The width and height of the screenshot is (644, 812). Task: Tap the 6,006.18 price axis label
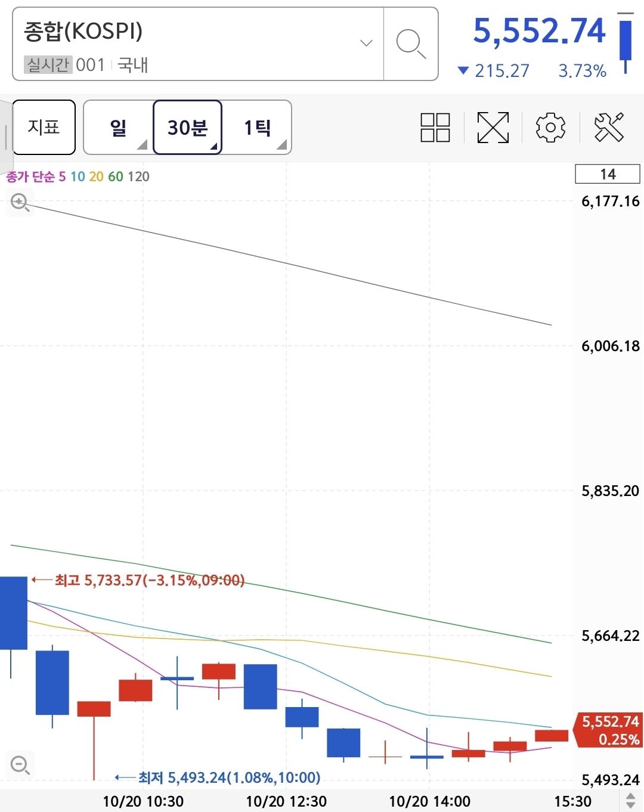(610, 346)
